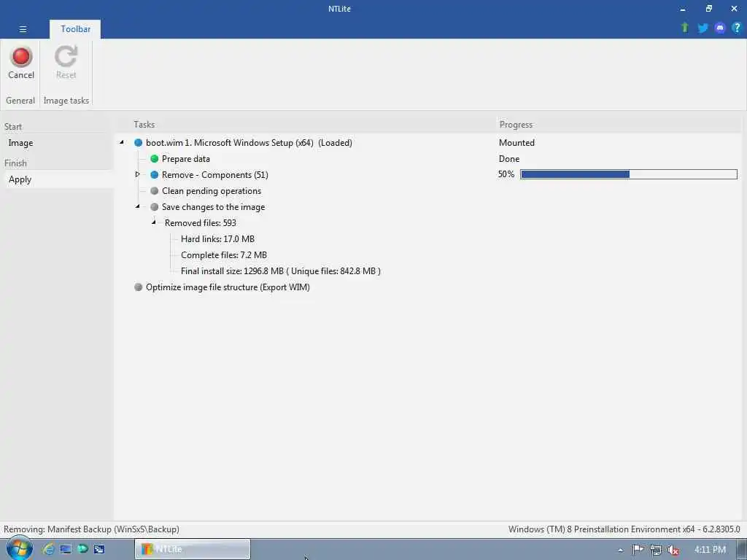Click the Windows 8 Preinstallation Environment version text
Screen dimensions: 747x560
click(624, 529)
